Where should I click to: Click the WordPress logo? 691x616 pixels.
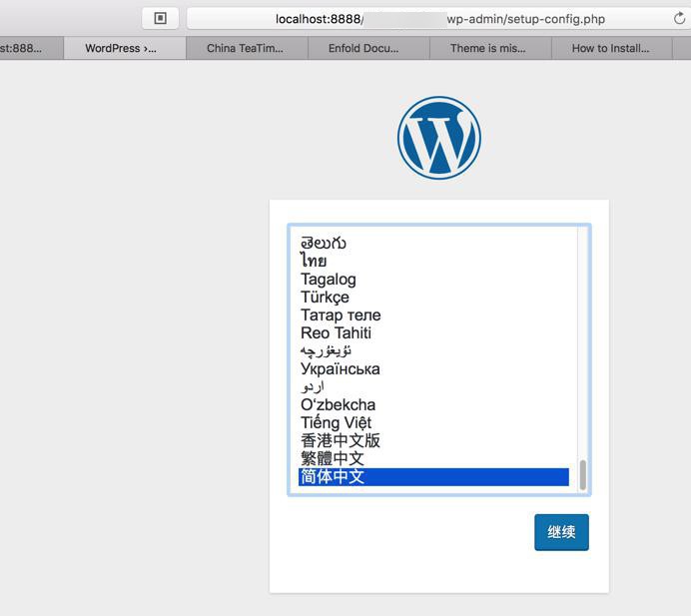[439, 138]
